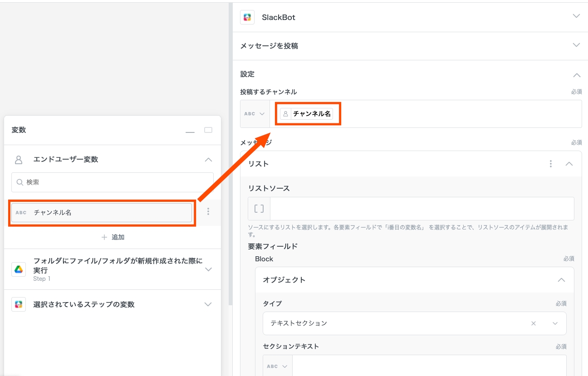Click the Slack icon beside selected step variables
This screenshot has height=376, width=588.
click(19, 304)
